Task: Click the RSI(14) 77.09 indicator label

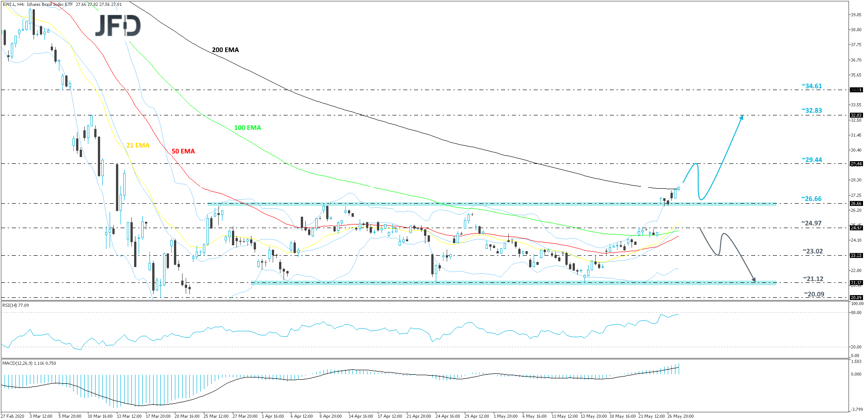Action: pos(15,305)
